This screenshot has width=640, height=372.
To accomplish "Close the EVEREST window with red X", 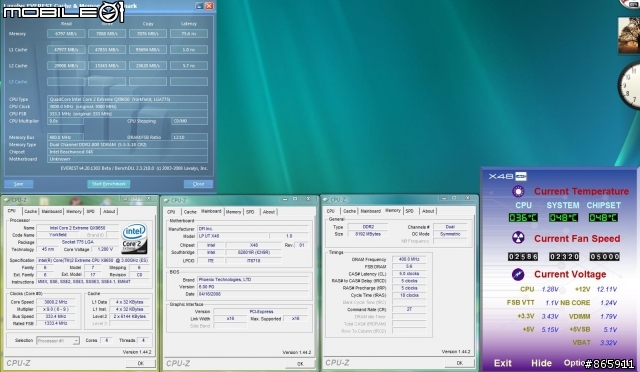I will [x=209, y=6].
